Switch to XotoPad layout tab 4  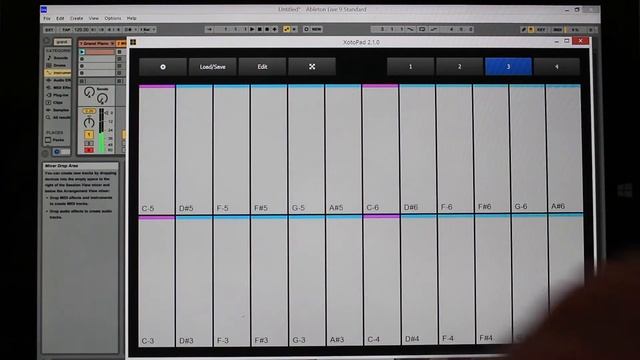(x=557, y=67)
